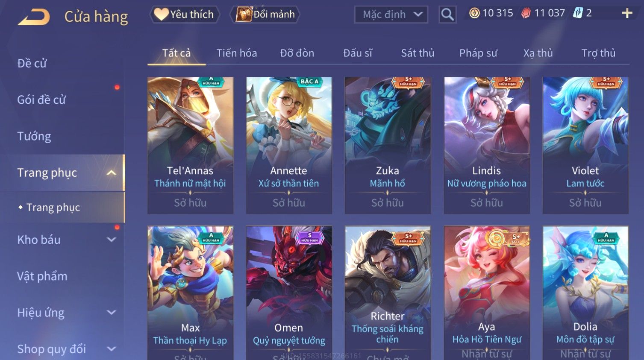644x360 pixels.
Task: Expand the Kho báu sidebar section
Action: 112,240
